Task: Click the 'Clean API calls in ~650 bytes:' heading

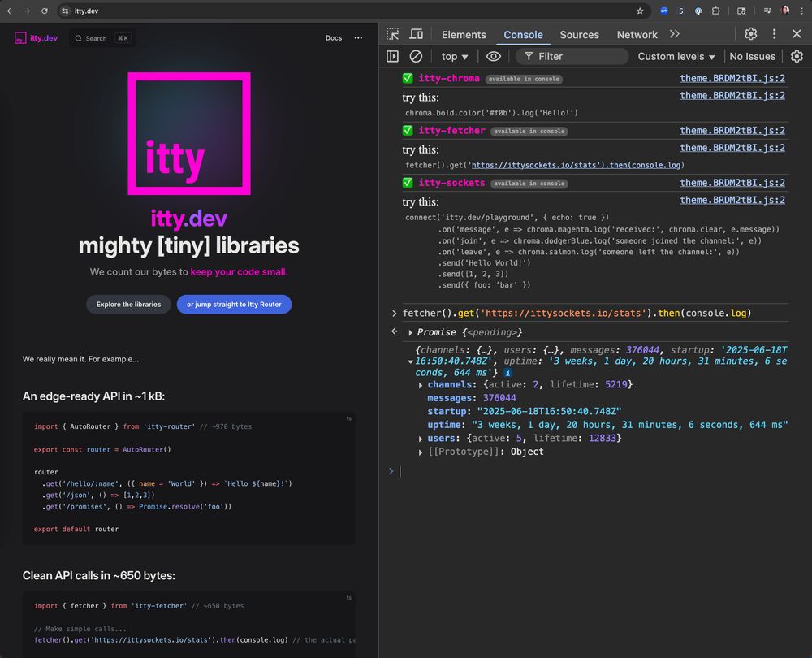Action: (x=98, y=576)
